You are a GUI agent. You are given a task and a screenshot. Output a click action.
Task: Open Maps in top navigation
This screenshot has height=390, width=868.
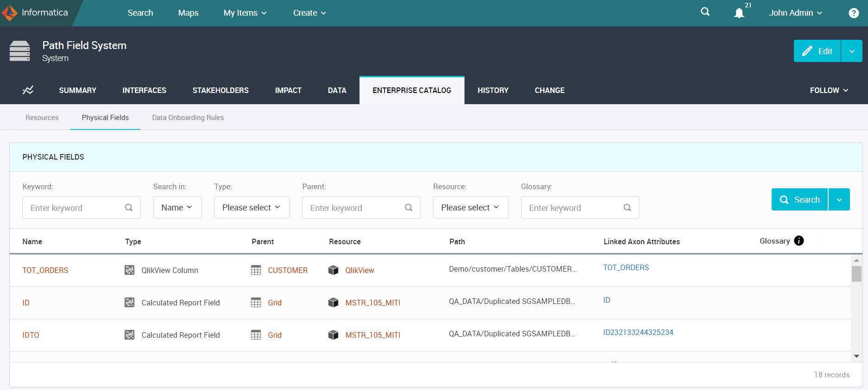189,13
